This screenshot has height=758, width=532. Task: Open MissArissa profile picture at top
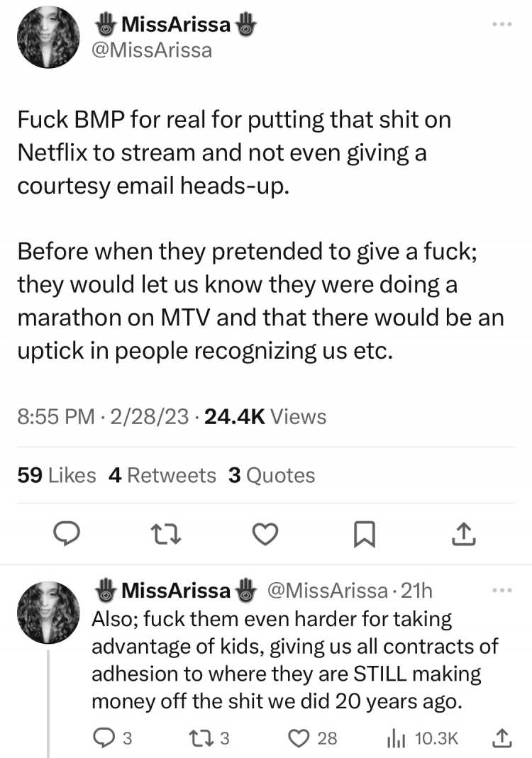point(48,37)
